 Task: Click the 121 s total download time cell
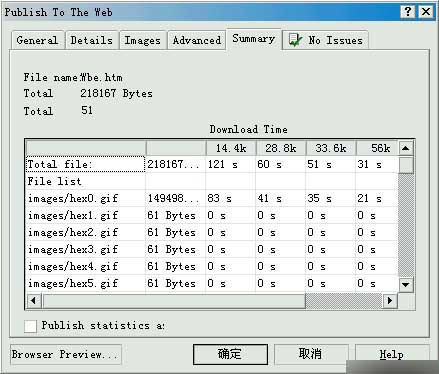231,164
